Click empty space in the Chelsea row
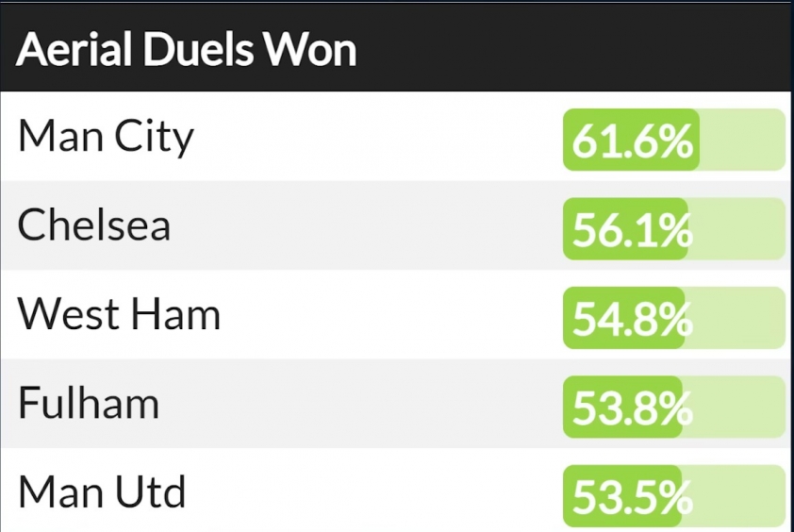Image resolution: width=794 pixels, height=532 pixels. click(x=365, y=225)
